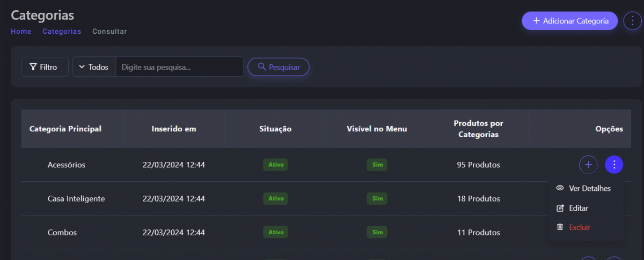644x260 pixels.
Task: Click the Ativo badge in Acessórios row
Action: point(275,165)
